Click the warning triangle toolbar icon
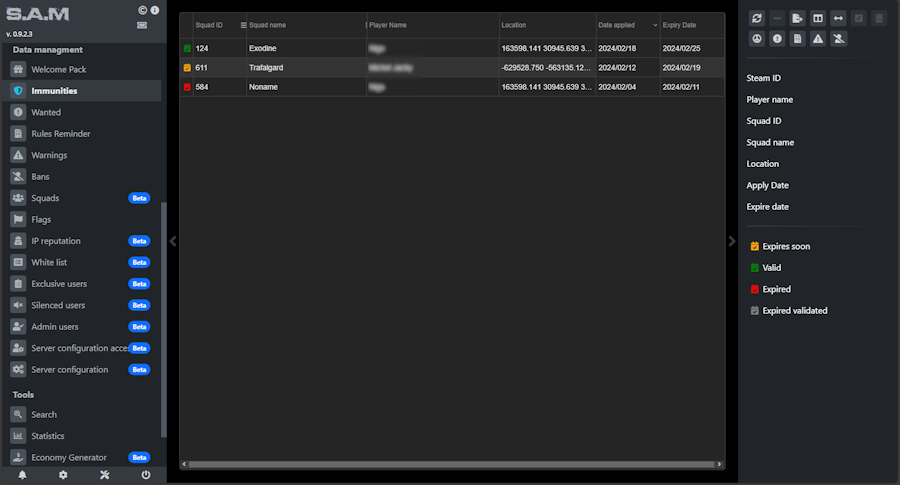 click(818, 39)
